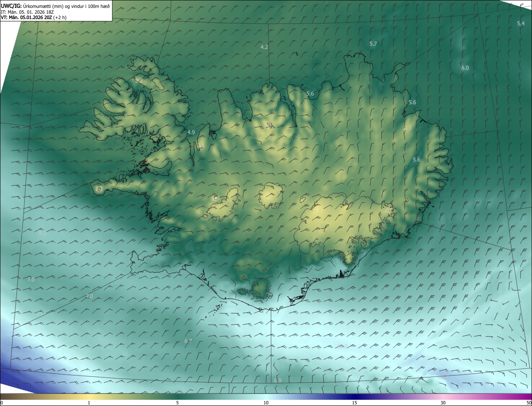Screen dimensions: 532x406
Task: Select the 5.7 value label on the map
Action: pyautogui.click(x=373, y=44)
